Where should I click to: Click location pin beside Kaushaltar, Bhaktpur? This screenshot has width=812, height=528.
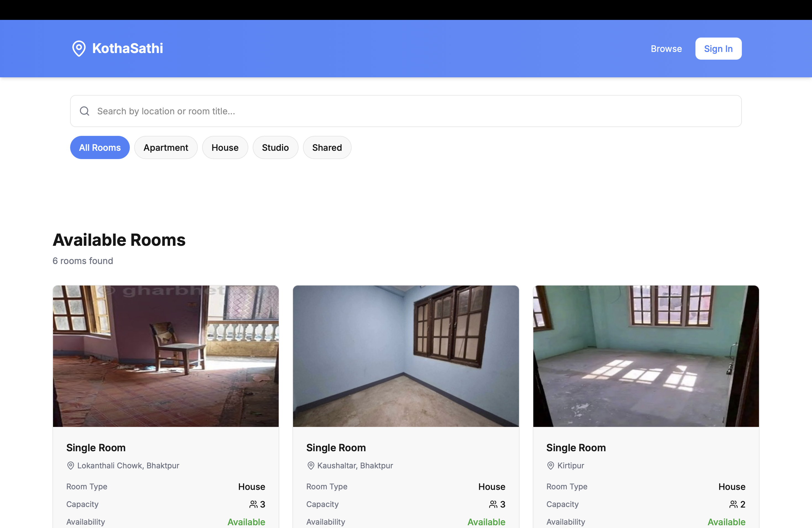coord(310,466)
